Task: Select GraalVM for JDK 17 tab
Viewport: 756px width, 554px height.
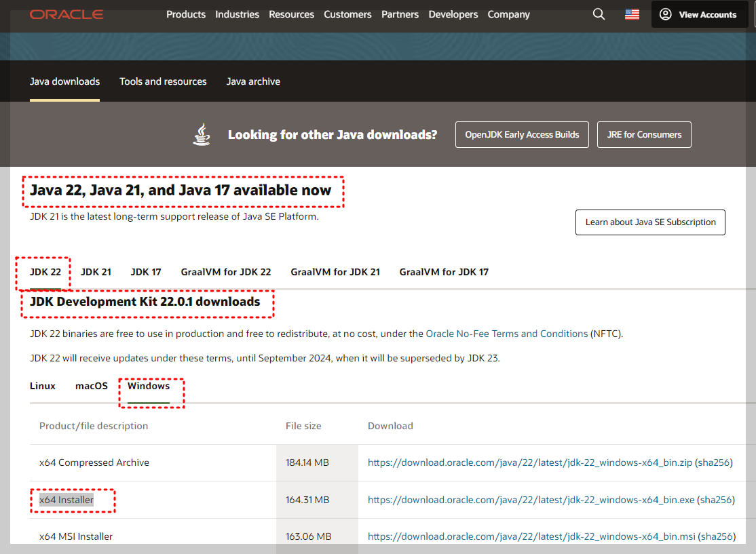Action: point(444,272)
